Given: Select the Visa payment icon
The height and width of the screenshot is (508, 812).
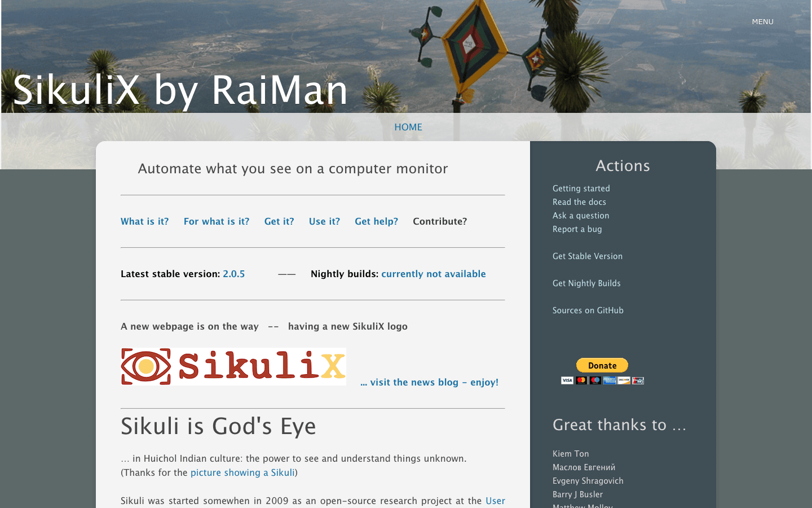Looking at the screenshot, I should pyautogui.click(x=567, y=380).
